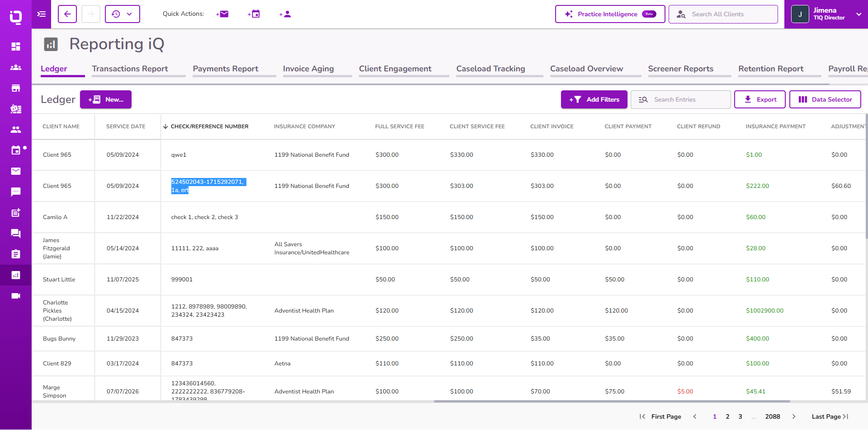The height and width of the screenshot is (430, 868).
Task: Click the horizontal scrollbar under the table
Action: coord(612,401)
